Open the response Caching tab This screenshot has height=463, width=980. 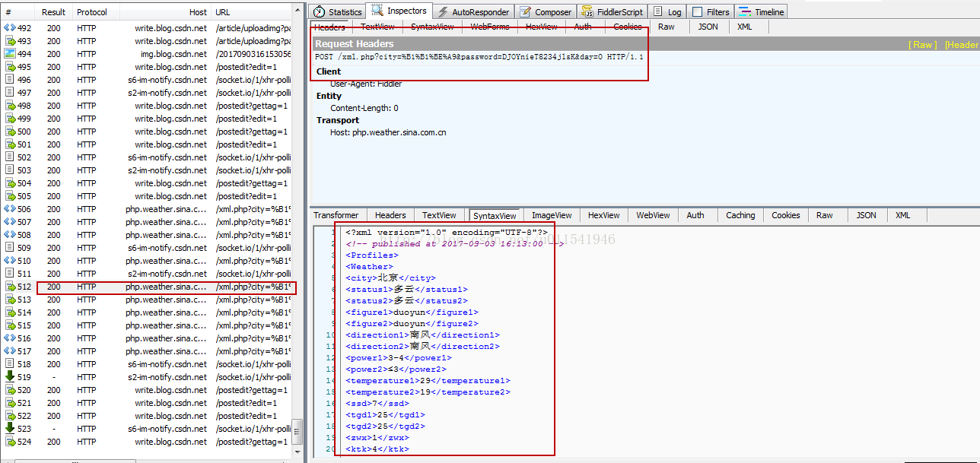click(x=740, y=215)
